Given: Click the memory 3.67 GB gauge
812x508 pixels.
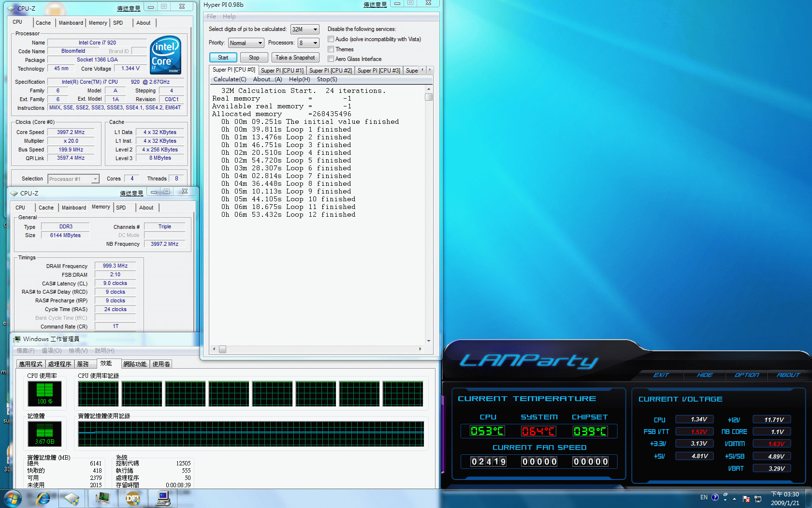Looking at the screenshot, I should click(44, 433).
